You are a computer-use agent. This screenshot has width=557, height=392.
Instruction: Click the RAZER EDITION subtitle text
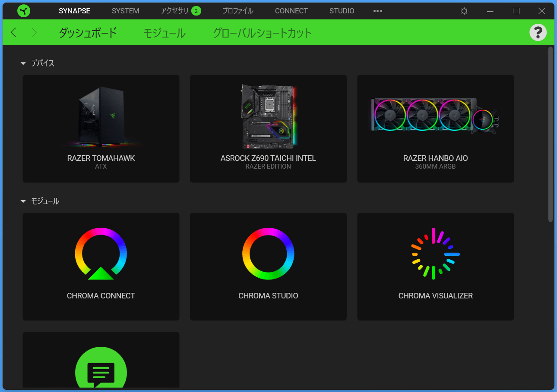click(x=268, y=166)
